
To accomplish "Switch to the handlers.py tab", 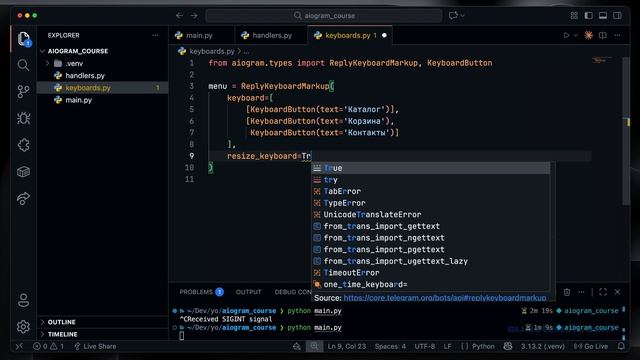I will pos(271,36).
